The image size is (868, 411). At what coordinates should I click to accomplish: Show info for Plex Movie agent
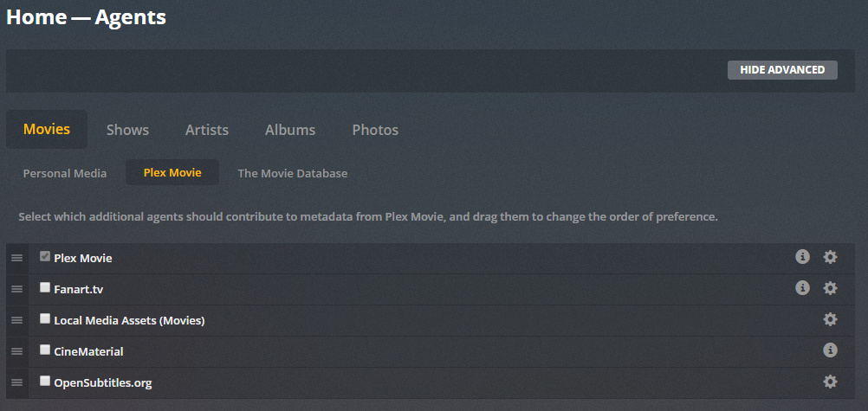click(x=802, y=257)
